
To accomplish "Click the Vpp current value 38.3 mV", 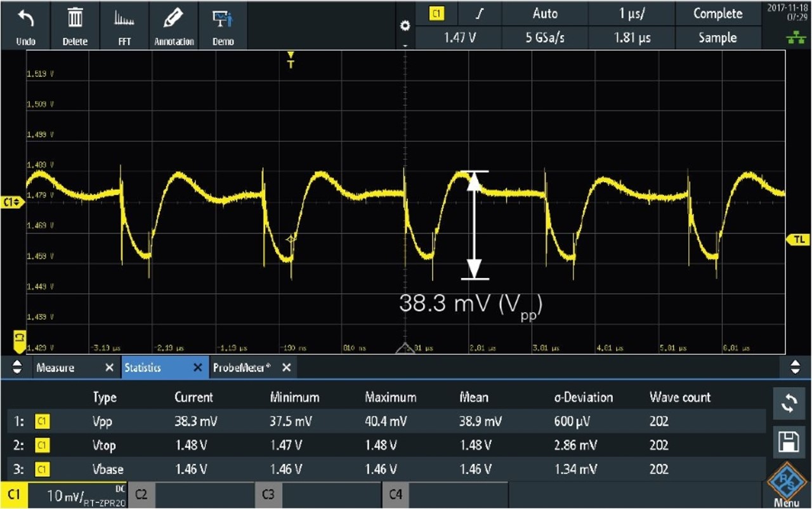I will [196, 421].
